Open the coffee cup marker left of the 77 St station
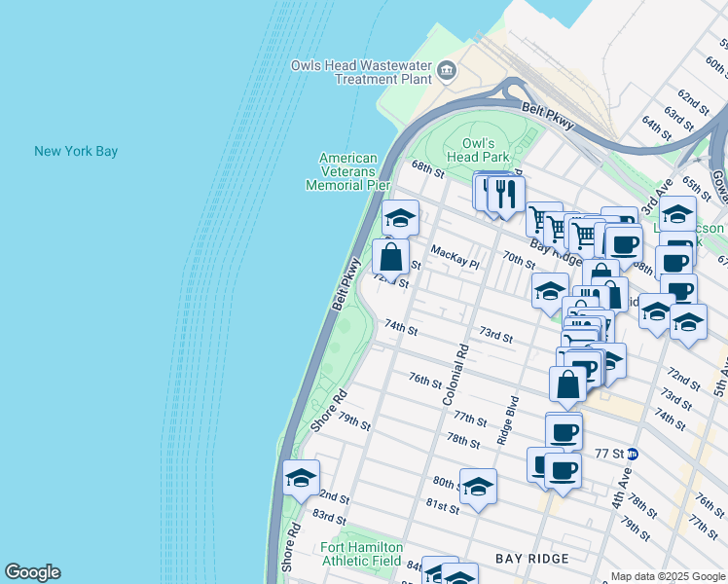The height and width of the screenshot is (584, 728). (564, 432)
